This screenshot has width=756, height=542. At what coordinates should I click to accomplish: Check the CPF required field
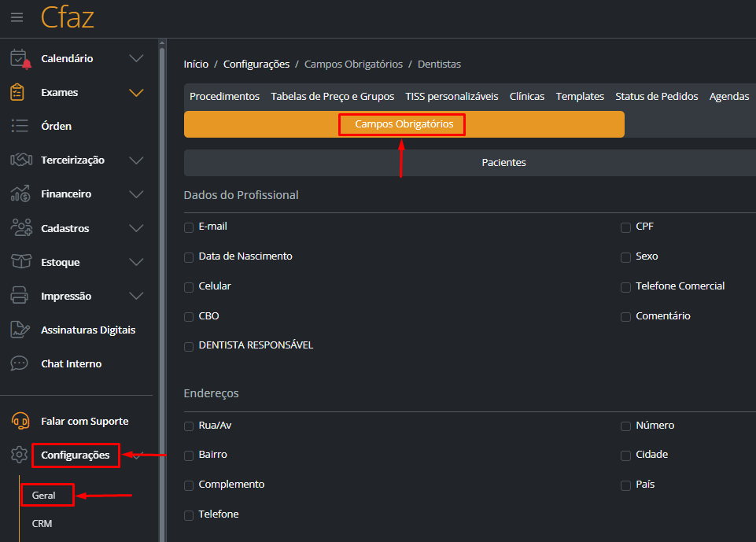626,227
